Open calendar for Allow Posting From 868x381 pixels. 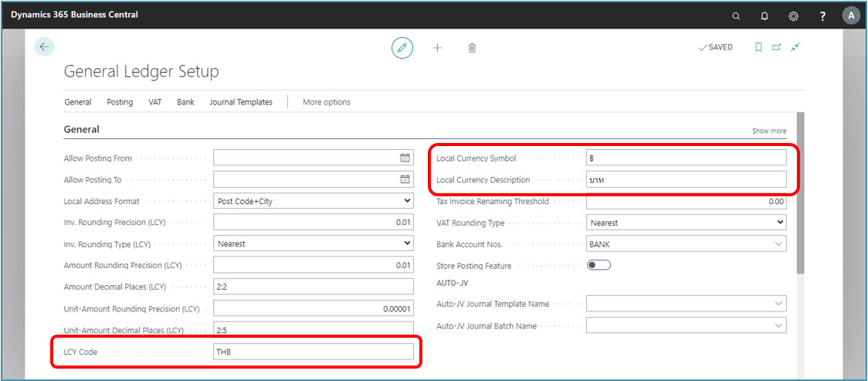point(405,158)
